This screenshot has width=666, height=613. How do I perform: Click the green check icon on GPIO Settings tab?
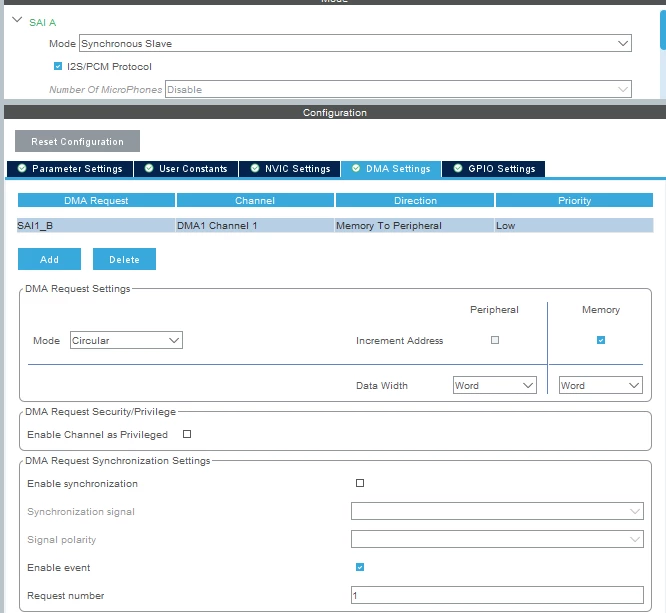(x=458, y=168)
